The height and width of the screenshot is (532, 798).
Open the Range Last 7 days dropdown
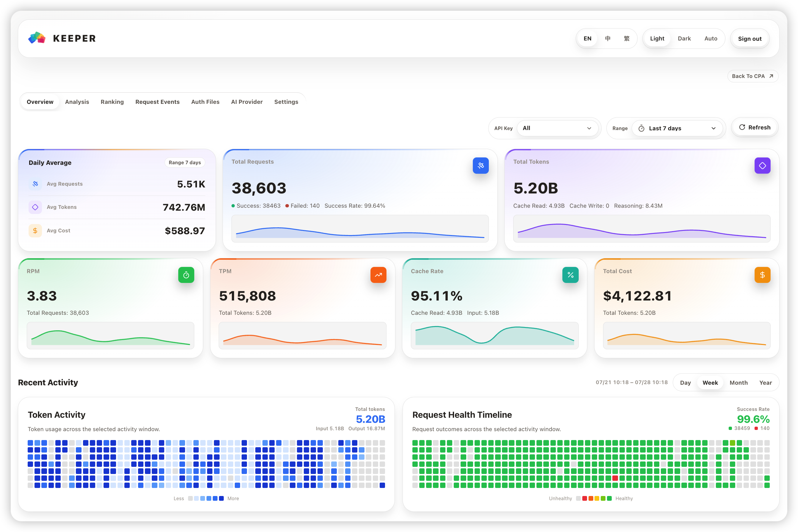[x=677, y=128]
